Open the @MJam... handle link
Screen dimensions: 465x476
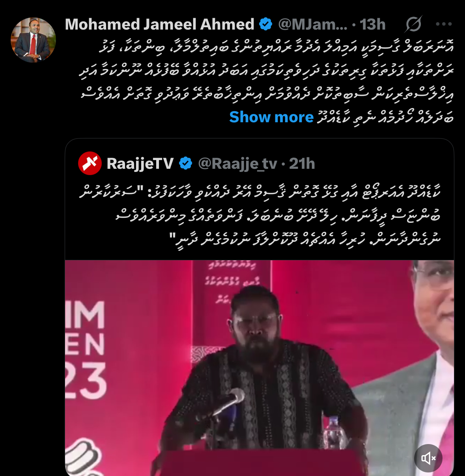313,24
